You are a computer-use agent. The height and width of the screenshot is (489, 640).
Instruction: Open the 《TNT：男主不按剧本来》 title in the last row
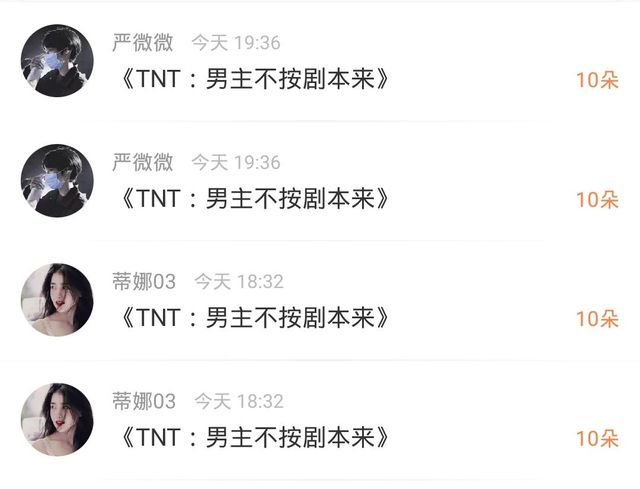tap(254, 438)
